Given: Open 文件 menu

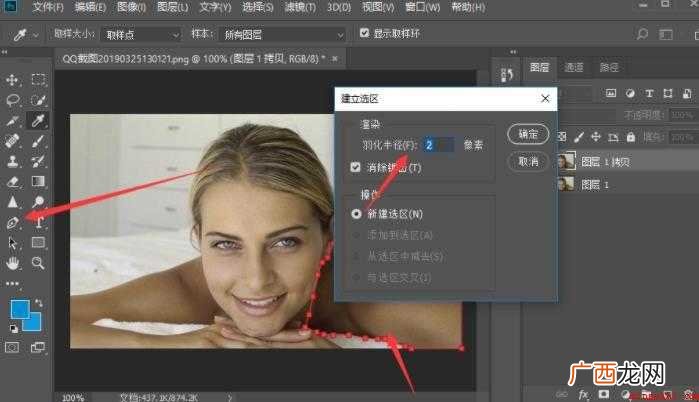Looking at the screenshot, I should pyautogui.click(x=48, y=7).
